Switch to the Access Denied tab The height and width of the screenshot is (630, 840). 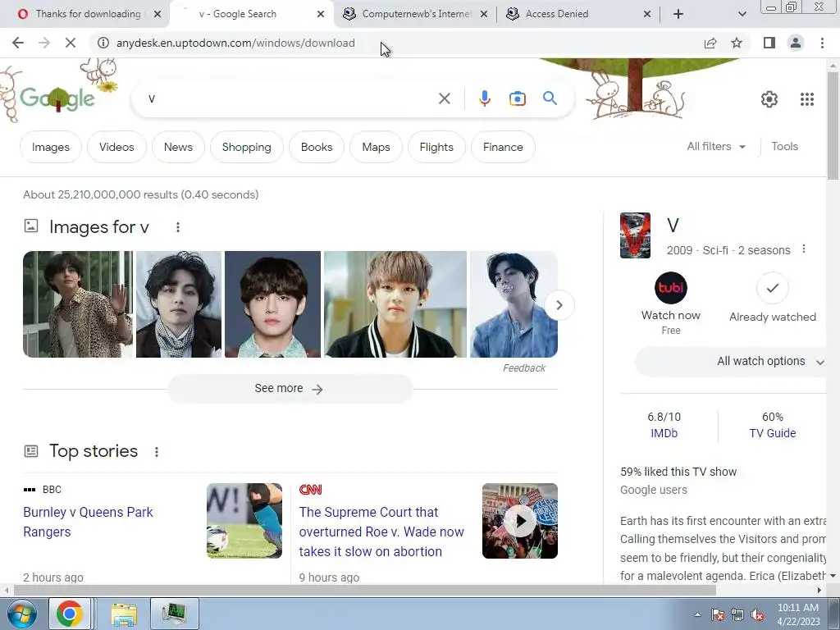[x=577, y=14]
